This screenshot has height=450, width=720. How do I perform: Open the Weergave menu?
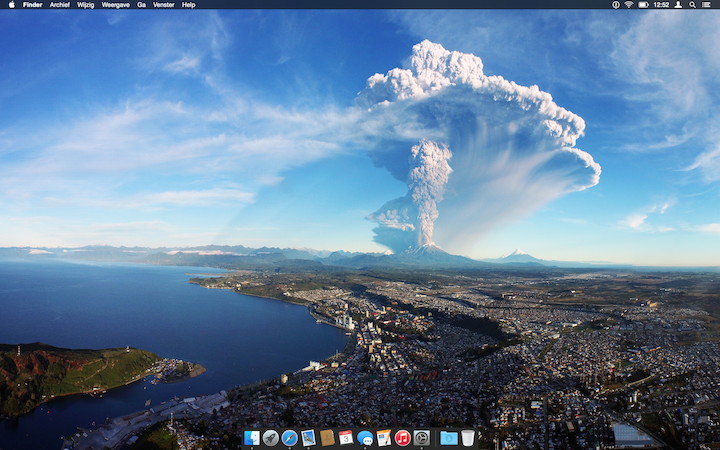tap(116, 5)
